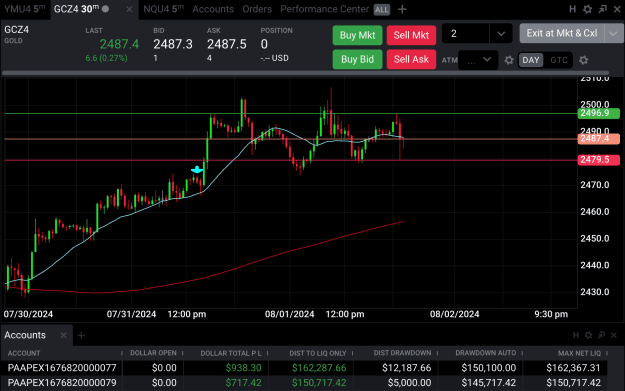This screenshot has height=391, width=625.
Task: Click the LAST price 2487.4
Action: click(119, 44)
